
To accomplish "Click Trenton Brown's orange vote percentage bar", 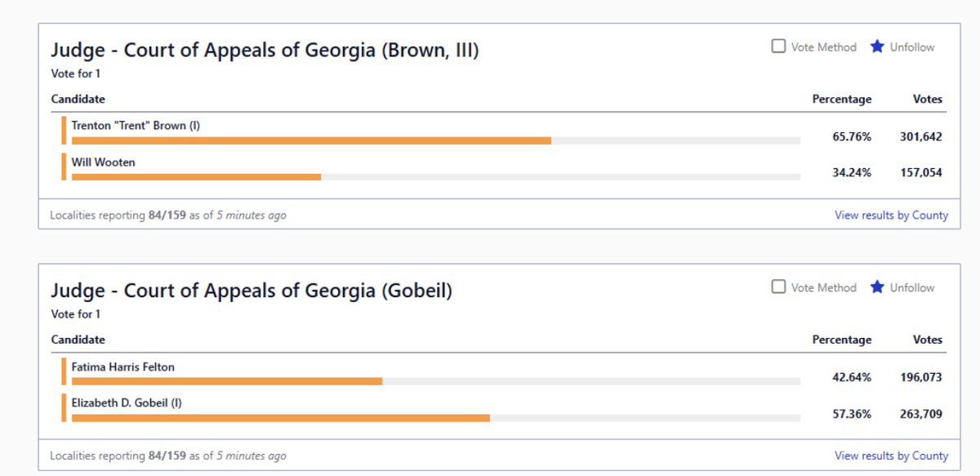I will point(311,140).
